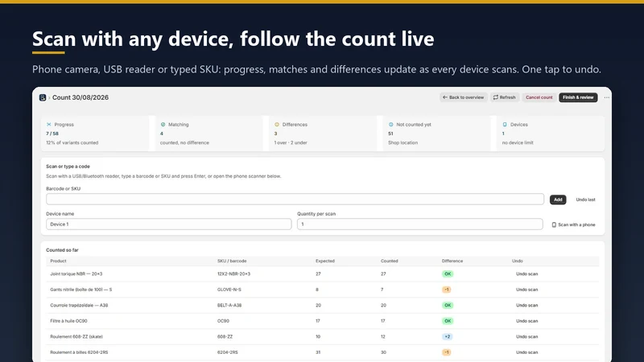This screenshot has width=644, height=362.
Task: Click the Progress card icon
Action: (x=49, y=125)
